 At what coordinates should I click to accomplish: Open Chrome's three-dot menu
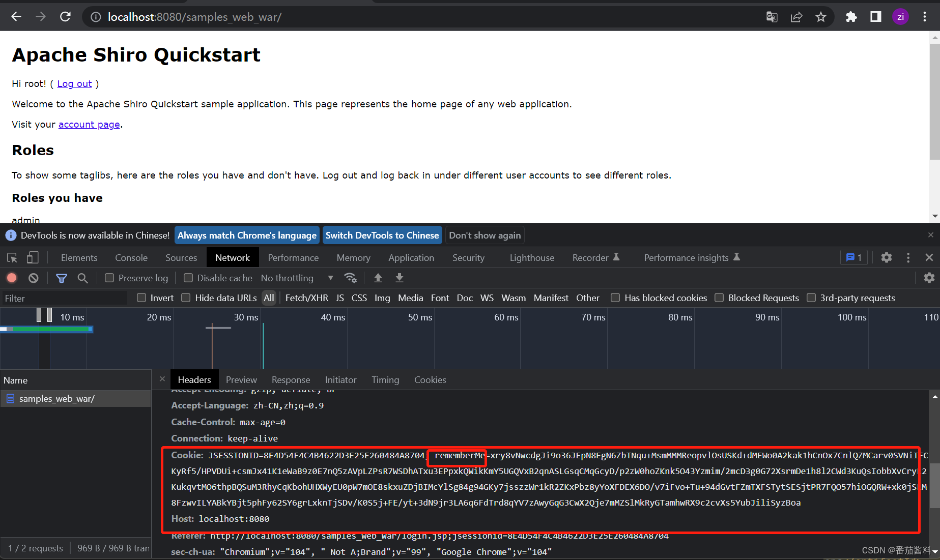[x=925, y=17]
